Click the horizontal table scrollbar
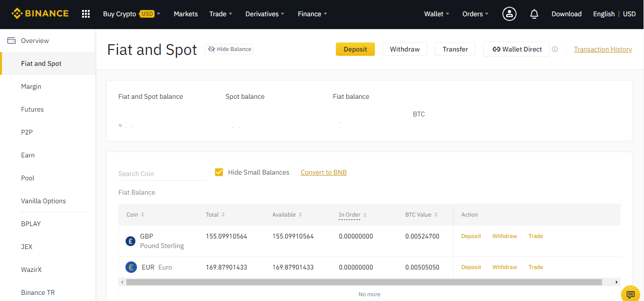This screenshot has width=644, height=301. point(364,282)
